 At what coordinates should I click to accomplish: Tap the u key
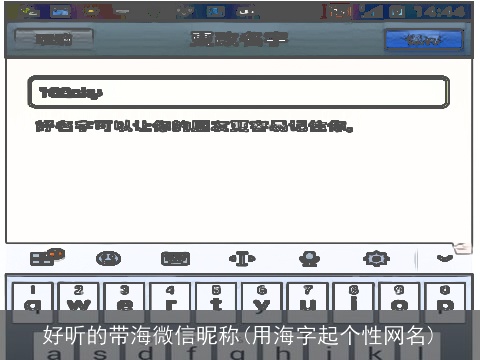coord(308,303)
